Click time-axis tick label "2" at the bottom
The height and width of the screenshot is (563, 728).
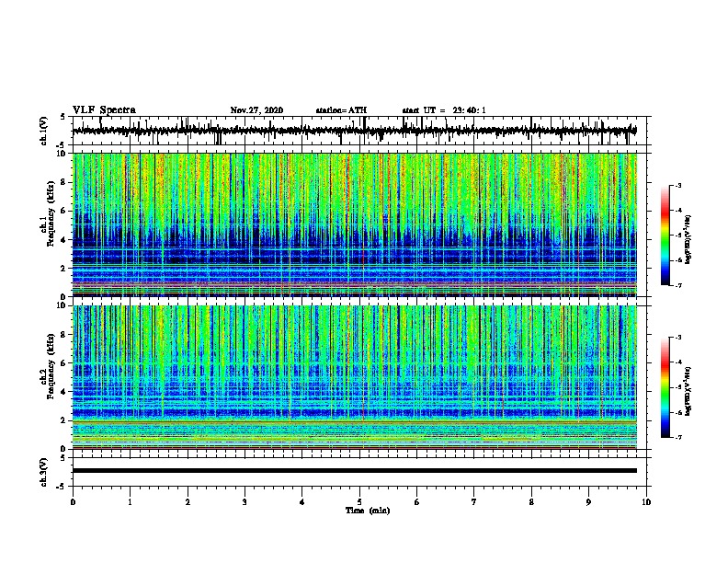[x=188, y=502]
